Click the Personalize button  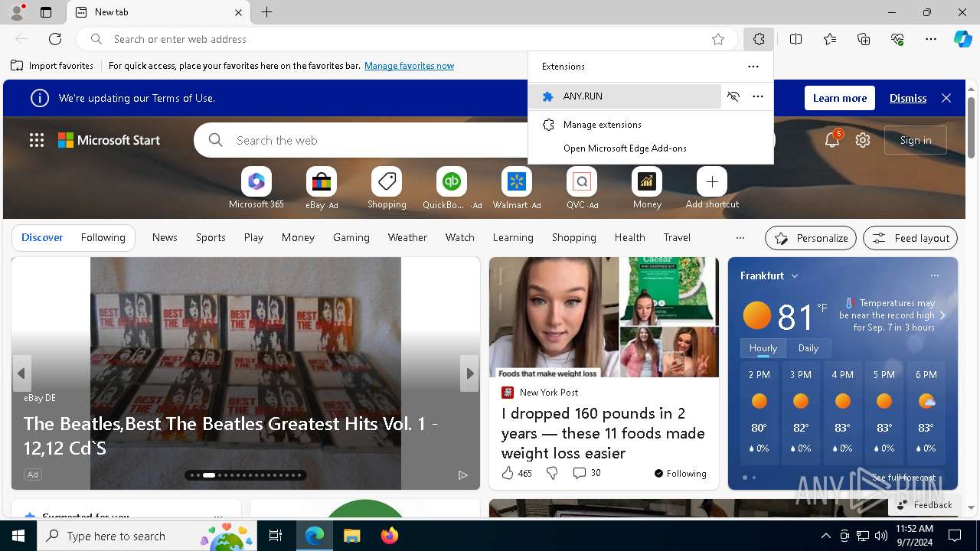[x=811, y=238]
